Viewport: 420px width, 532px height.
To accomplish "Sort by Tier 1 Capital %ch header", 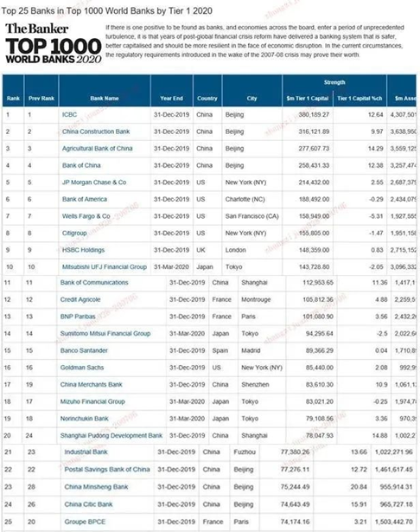I will [360, 99].
